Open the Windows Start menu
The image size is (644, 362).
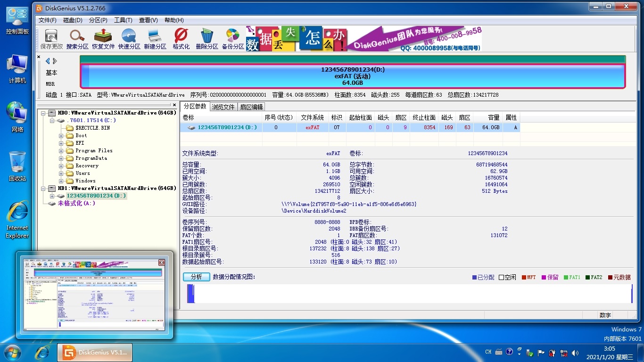tap(13, 352)
